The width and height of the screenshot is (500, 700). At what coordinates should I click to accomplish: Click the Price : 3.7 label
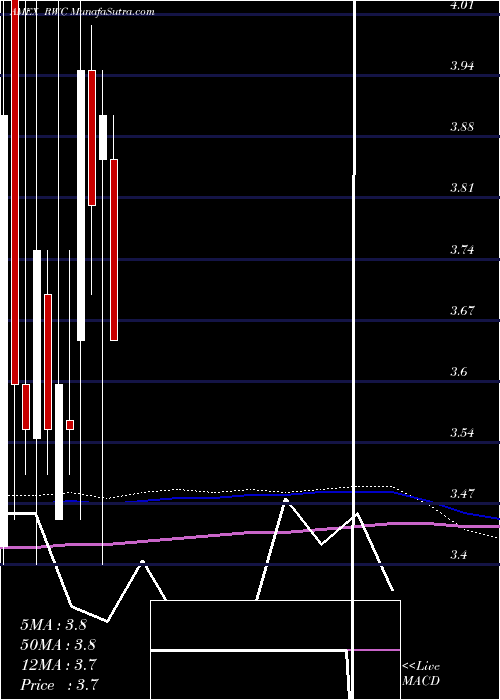coord(59,685)
